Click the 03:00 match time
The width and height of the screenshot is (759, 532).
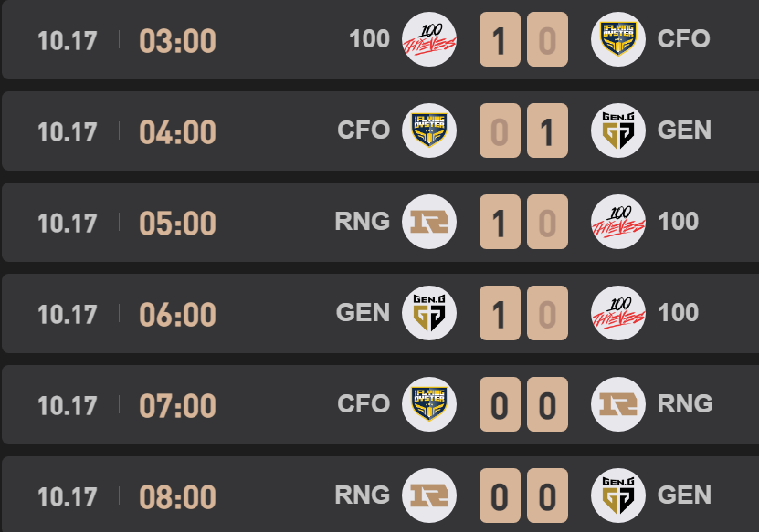[x=177, y=40]
